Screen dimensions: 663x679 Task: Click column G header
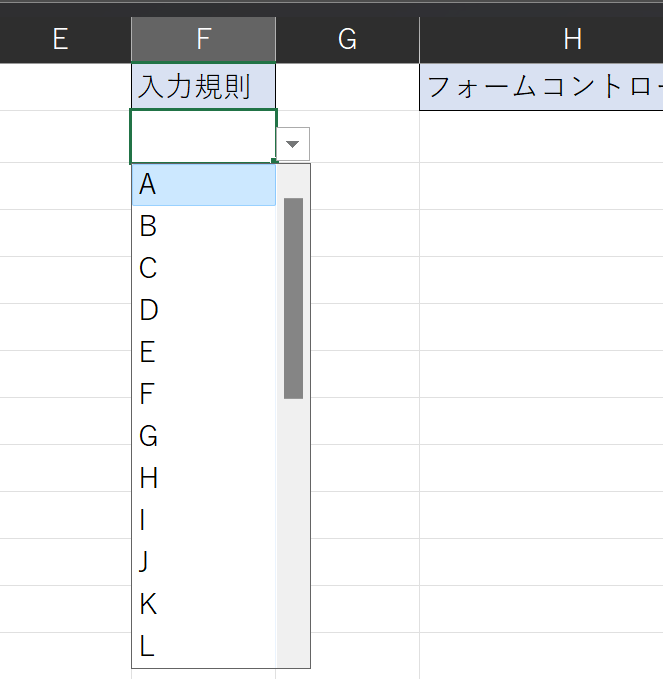[347, 39]
